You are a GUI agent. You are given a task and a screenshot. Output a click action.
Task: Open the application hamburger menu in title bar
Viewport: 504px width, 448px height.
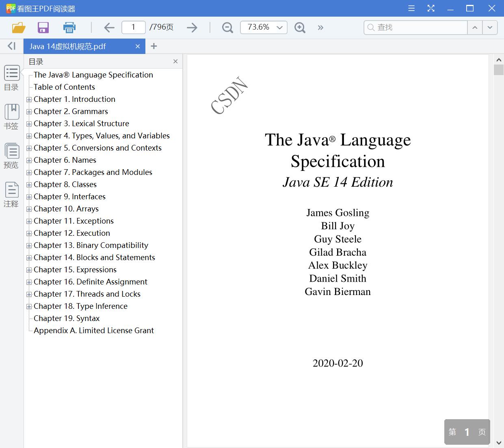[x=411, y=8]
